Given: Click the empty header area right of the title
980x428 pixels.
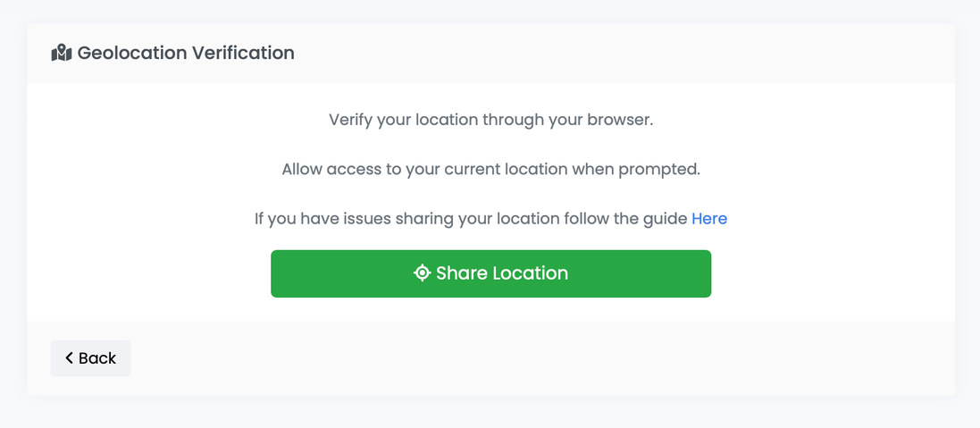Looking at the screenshot, I should (625, 54).
